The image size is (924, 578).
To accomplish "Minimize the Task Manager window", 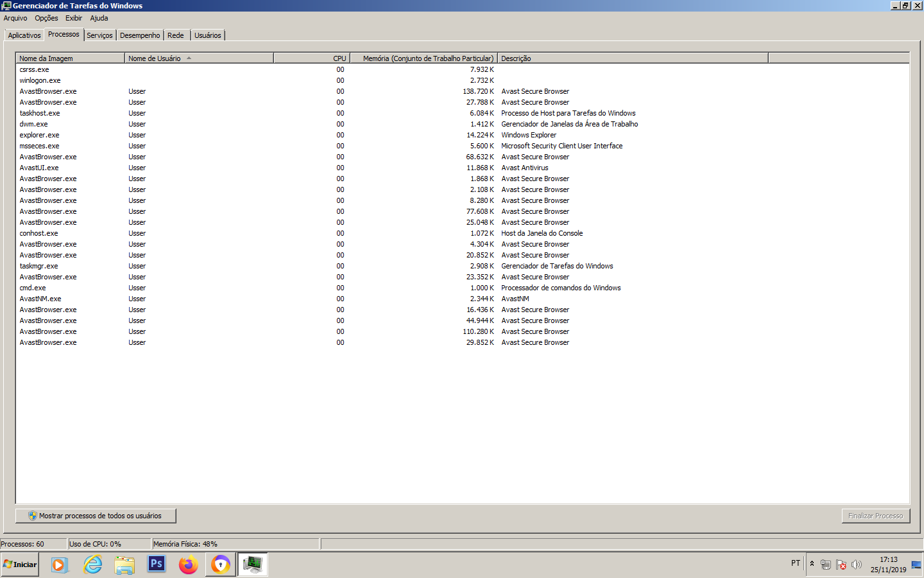I will tap(895, 5).
